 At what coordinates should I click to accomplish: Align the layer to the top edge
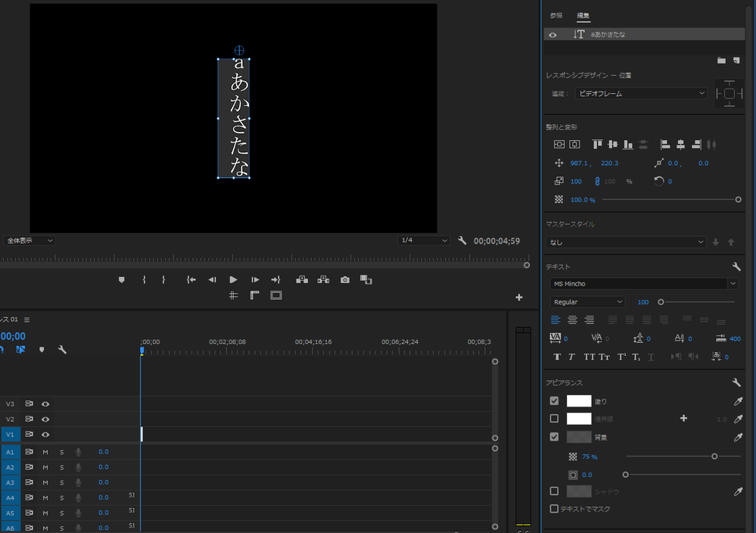597,144
